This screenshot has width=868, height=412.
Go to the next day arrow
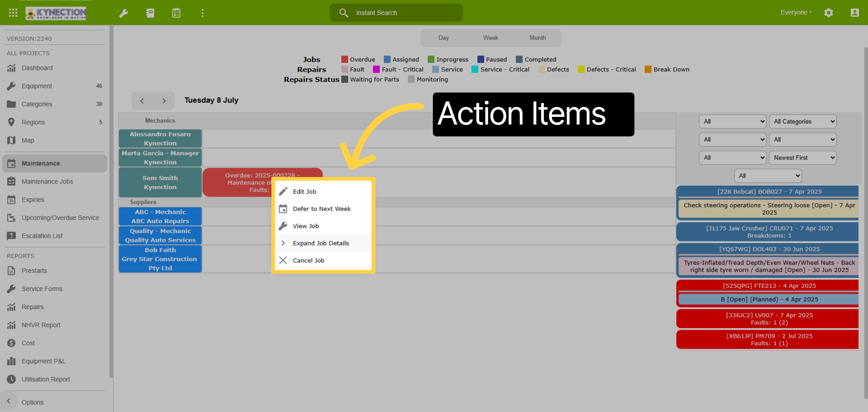point(164,101)
